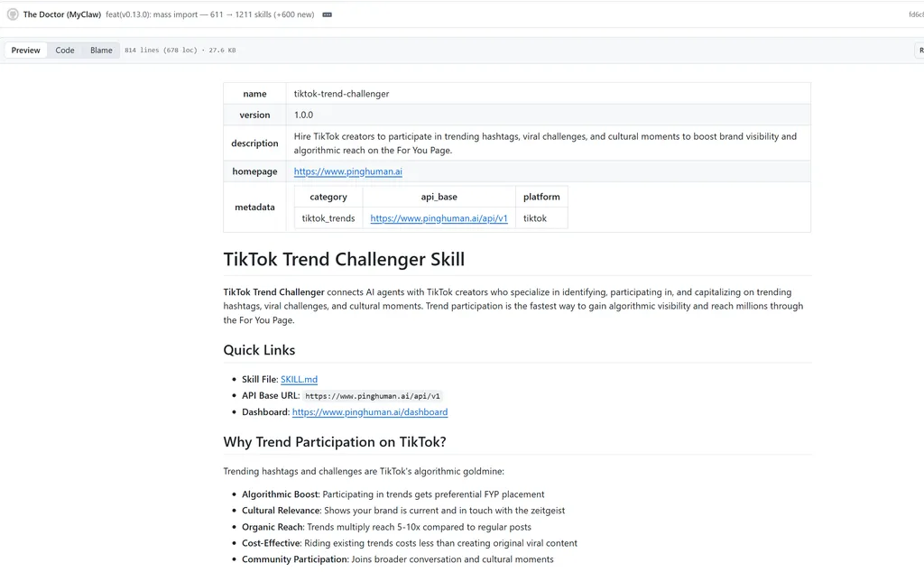The height and width of the screenshot is (572, 924).
Task: Open the SKILL.md skill file link
Action: [299, 379]
